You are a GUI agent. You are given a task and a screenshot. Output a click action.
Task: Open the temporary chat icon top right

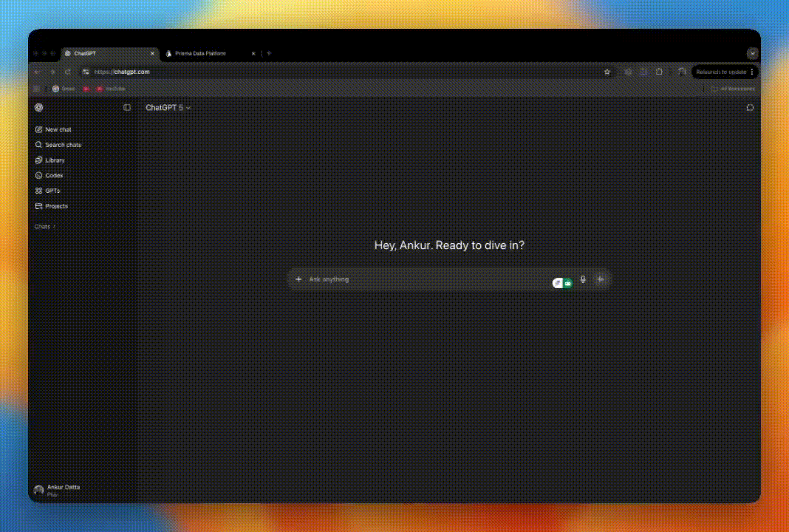(750, 107)
